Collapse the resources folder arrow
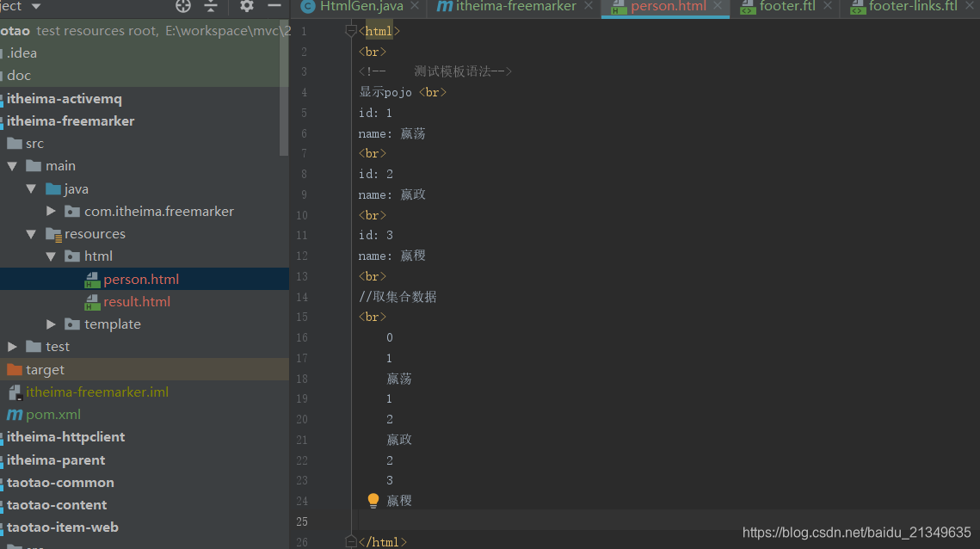980x549 pixels. 31,234
